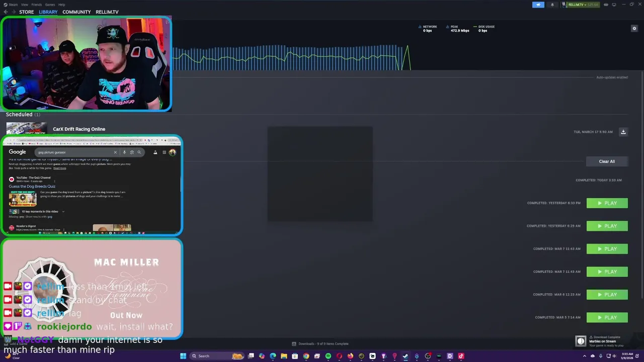The height and width of the screenshot is (362, 644).
Task: Switch to the COMMUNITY tab
Action: 76,12
